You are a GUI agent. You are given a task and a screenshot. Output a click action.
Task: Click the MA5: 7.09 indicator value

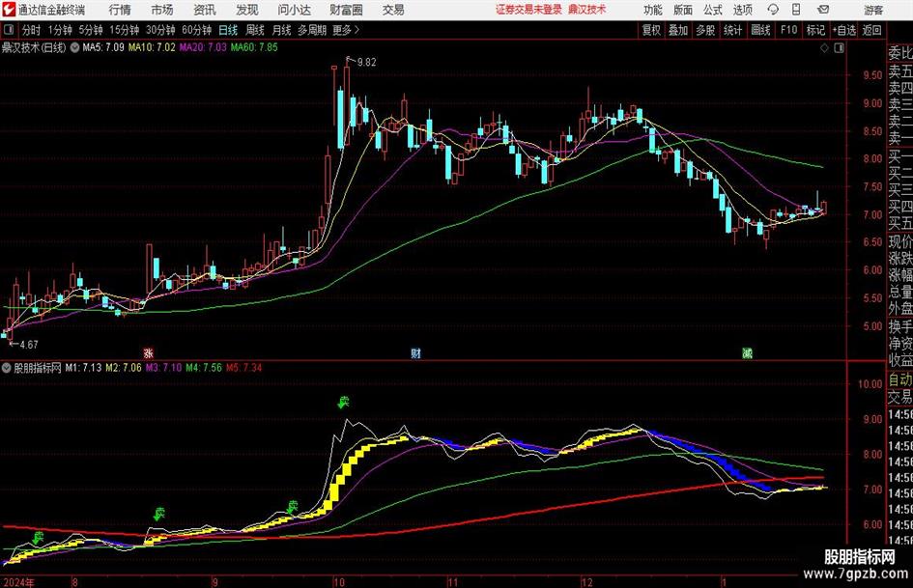pyautogui.click(x=103, y=47)
